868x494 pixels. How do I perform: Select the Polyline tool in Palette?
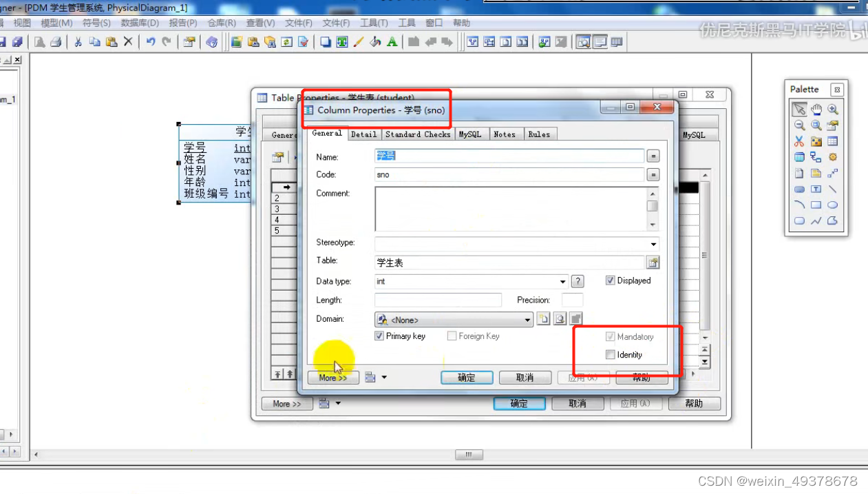point(816,221)
